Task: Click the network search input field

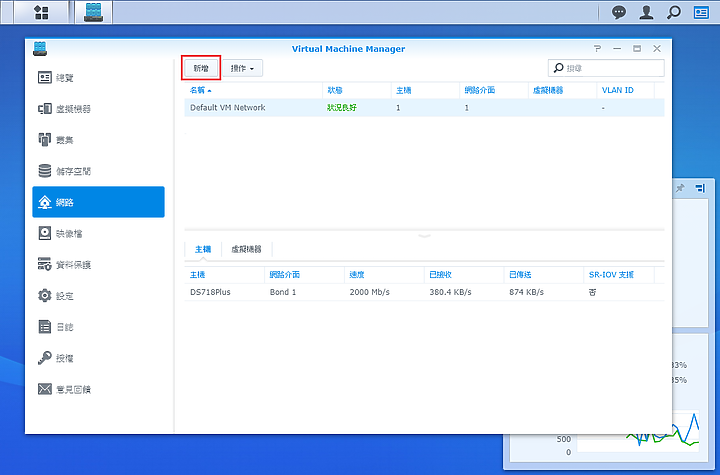Action: (606, 68)
